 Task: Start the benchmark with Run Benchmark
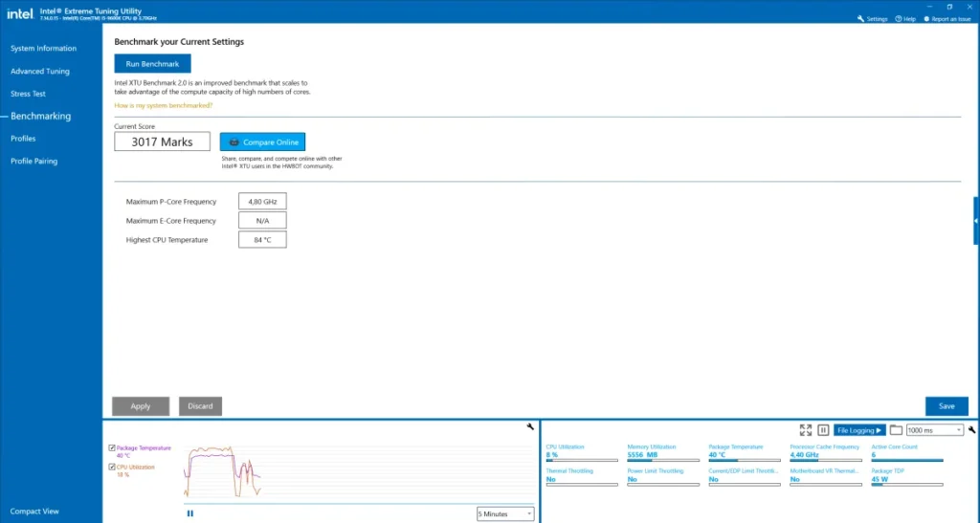pyautogui.click(x=152, y=64)
